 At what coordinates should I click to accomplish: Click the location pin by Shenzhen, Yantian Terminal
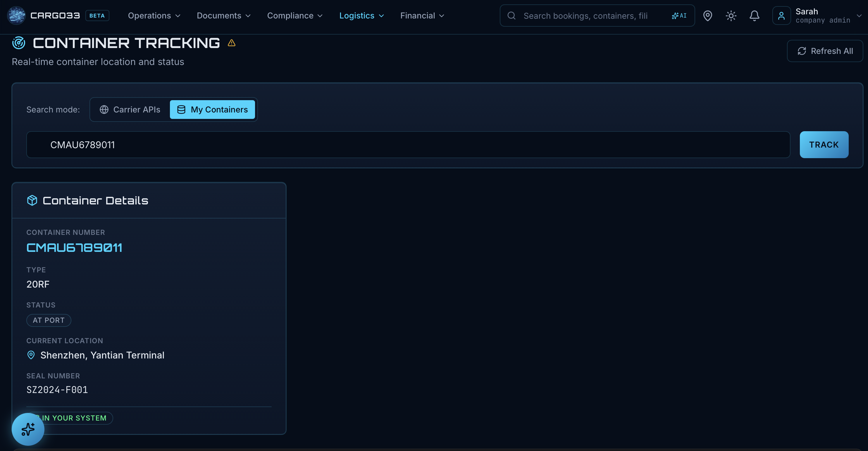31,355
